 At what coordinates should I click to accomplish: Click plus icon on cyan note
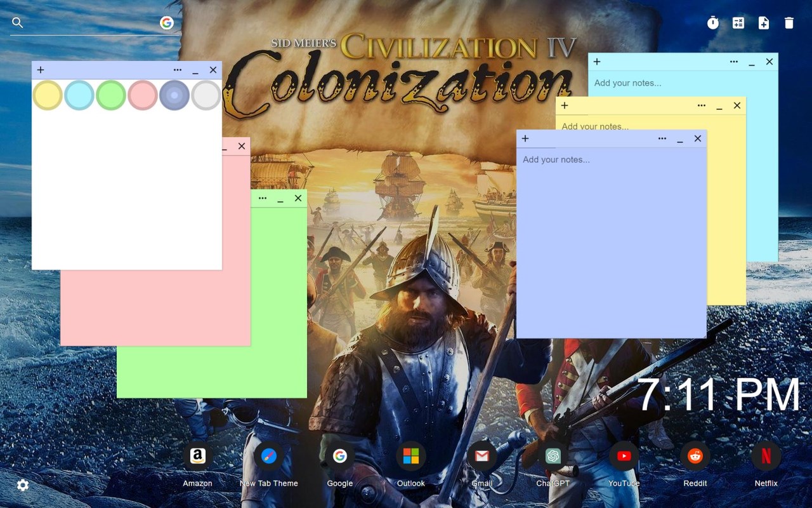[x=597, y=62]
